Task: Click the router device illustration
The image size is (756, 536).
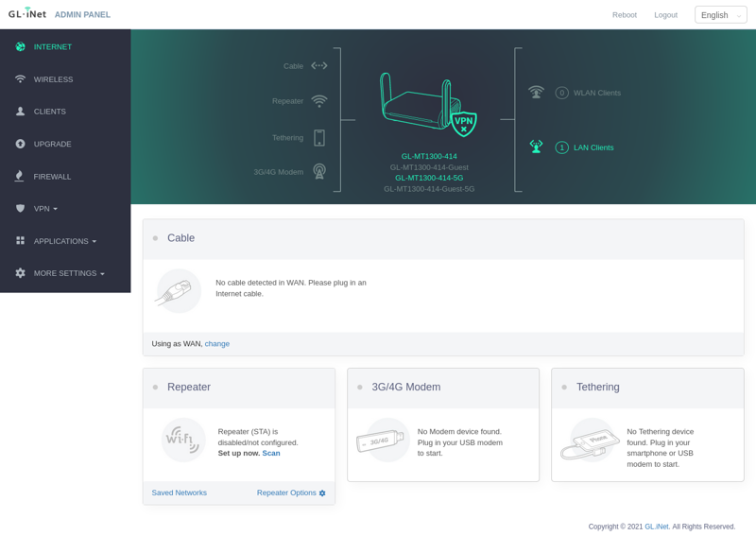Action: (421, 102)
